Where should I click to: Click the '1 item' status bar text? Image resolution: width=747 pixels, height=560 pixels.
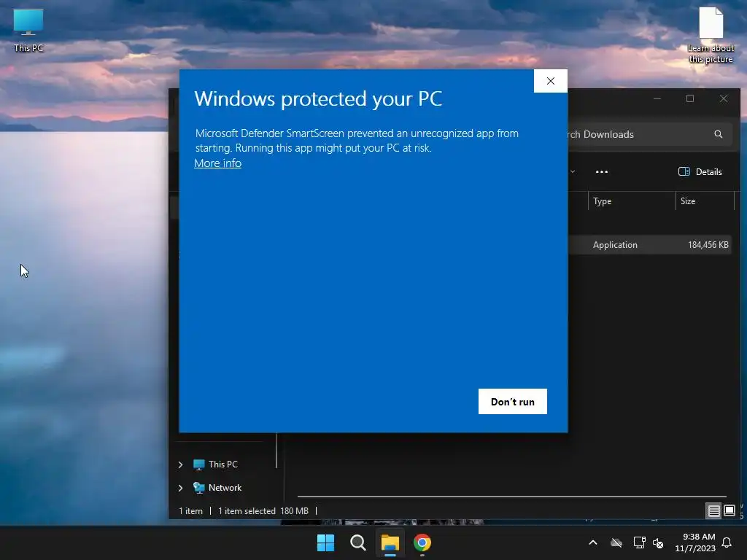[x=190, y=511]
